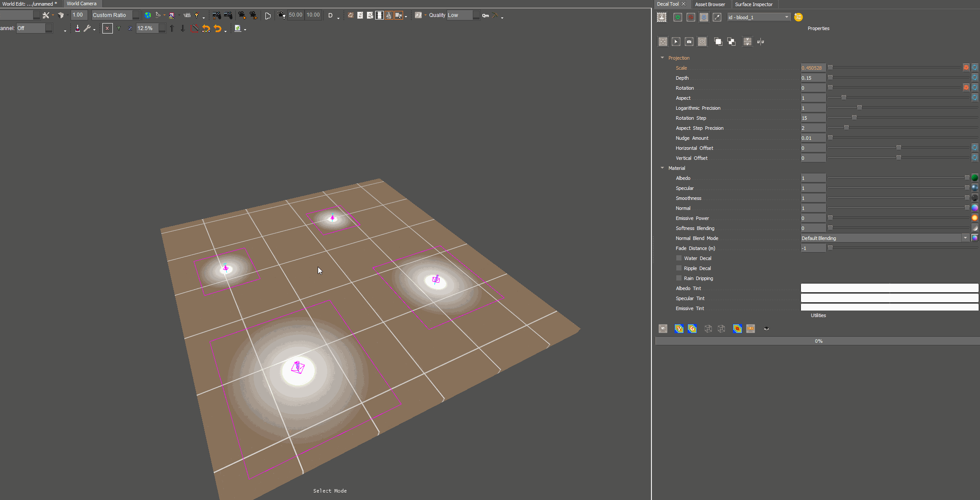Open the id - blood_1 decal dropdown
980x500 pixels.
tap(759, 17)
